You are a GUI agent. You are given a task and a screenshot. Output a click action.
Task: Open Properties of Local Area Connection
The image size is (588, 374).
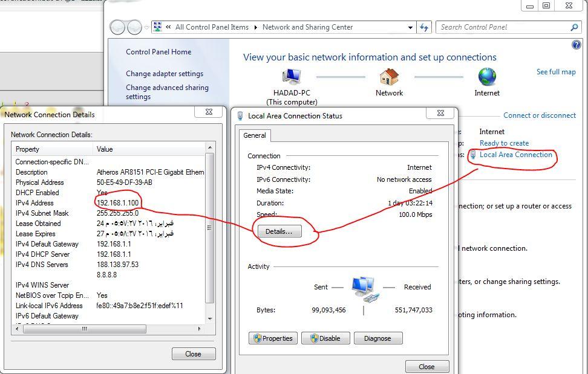pos(273,338)
